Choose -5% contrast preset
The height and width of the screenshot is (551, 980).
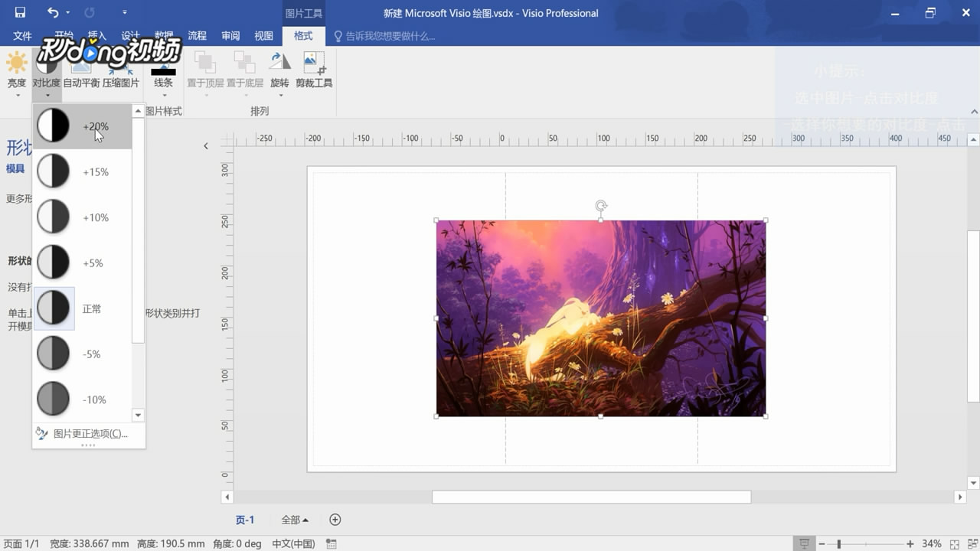point(83,354)
